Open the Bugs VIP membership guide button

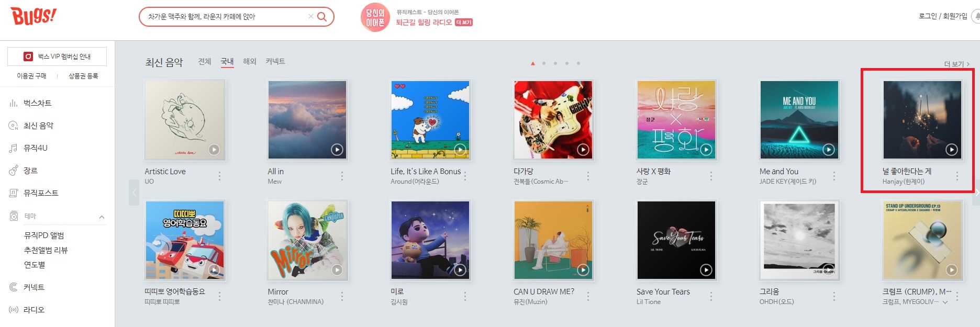click(57, 57)
